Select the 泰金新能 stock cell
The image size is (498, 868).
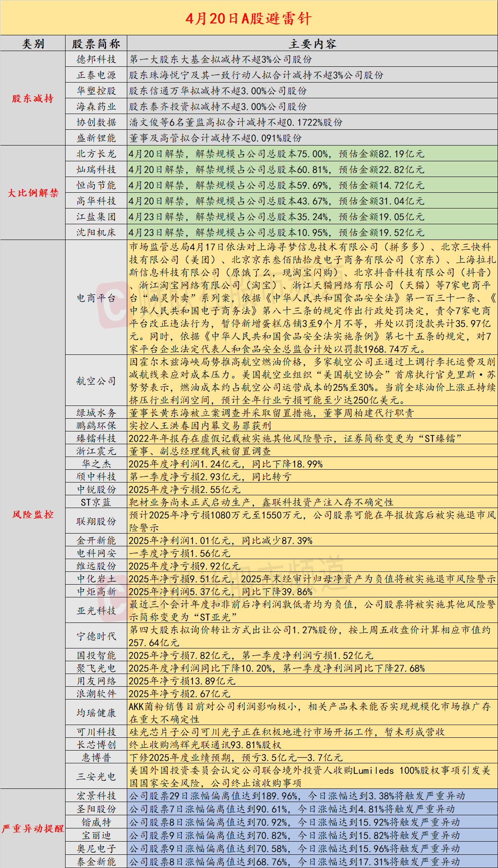point(96,862)
